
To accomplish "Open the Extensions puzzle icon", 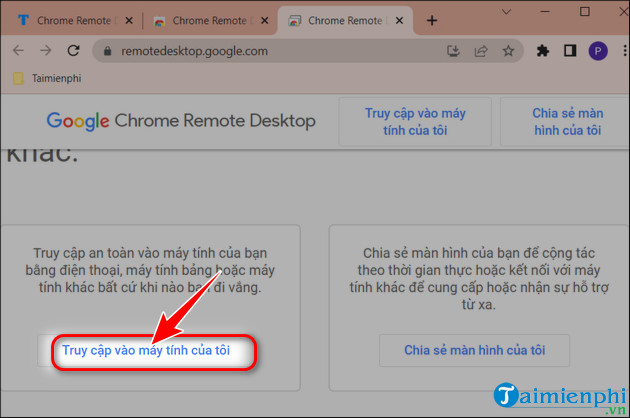I will (x=543, y=51).
